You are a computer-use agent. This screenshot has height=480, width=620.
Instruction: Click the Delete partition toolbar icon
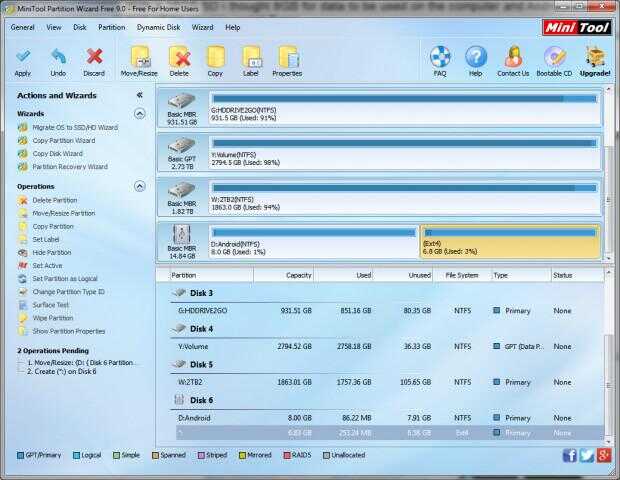click(x=179, y=61)
